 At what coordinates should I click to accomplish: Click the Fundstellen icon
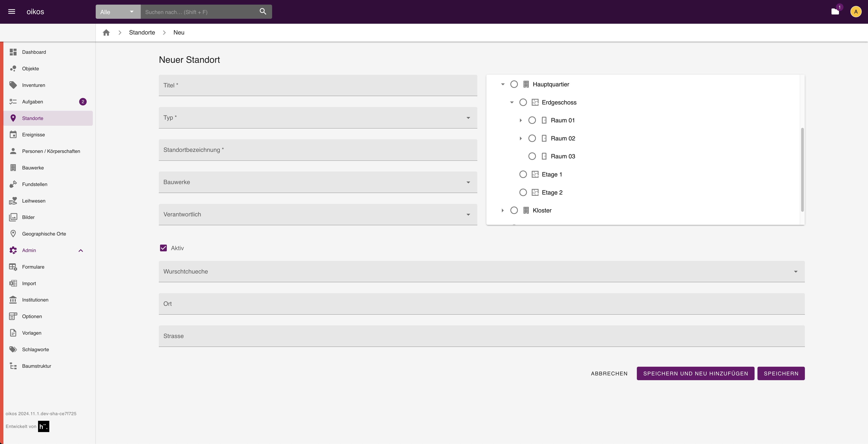[x=13, y=184]
